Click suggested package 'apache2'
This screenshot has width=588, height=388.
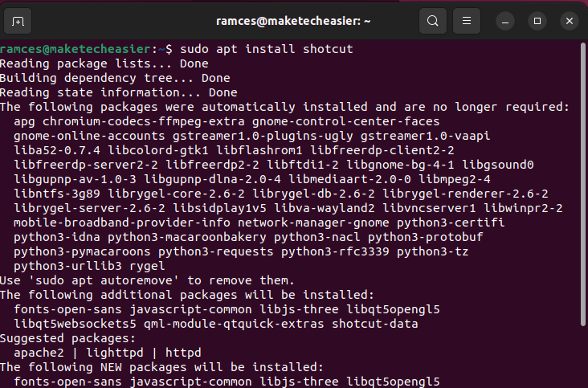click(x=39, y=353)
